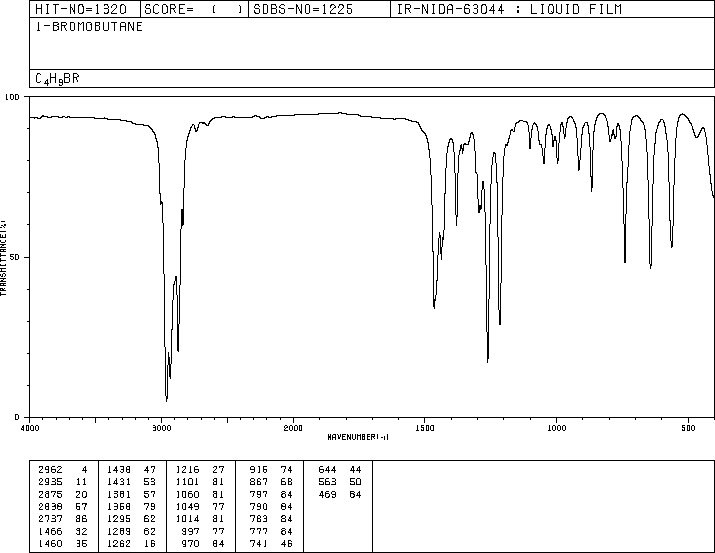Select peak 2935 in the peak table
Screen dimensions: 715x553
point(51,482)
